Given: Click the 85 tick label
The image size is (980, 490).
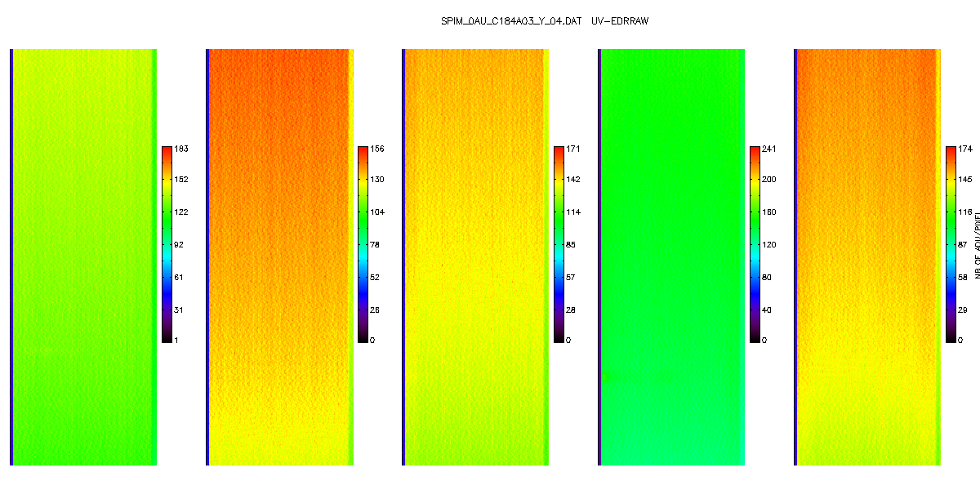Looking at the screenshot, I should click(572, 245).
